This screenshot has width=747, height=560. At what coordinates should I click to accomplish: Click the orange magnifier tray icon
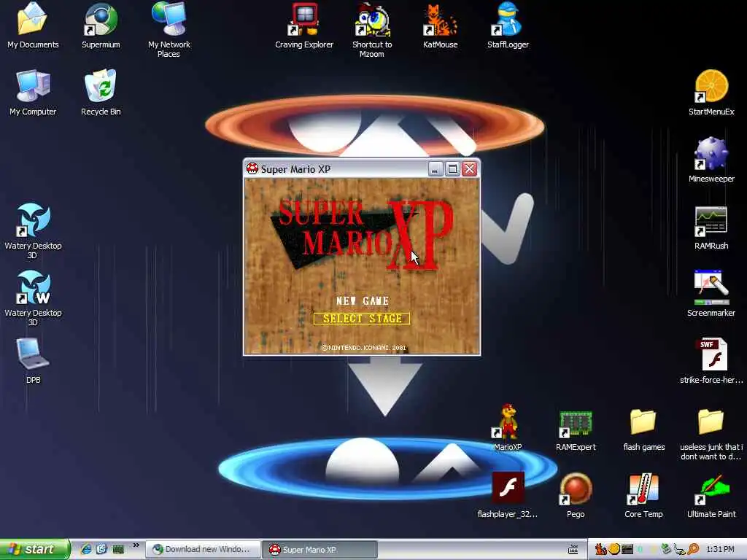tap(693, 550)
